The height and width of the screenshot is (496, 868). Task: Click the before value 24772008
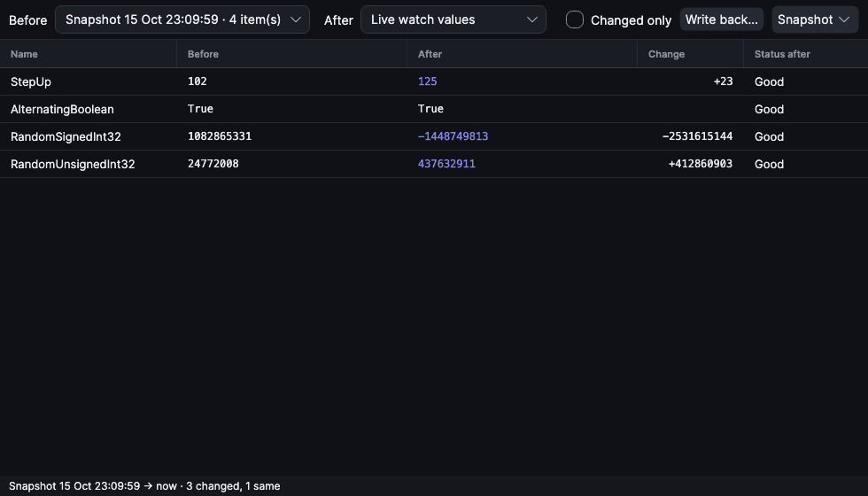click(x=213, y=164)
